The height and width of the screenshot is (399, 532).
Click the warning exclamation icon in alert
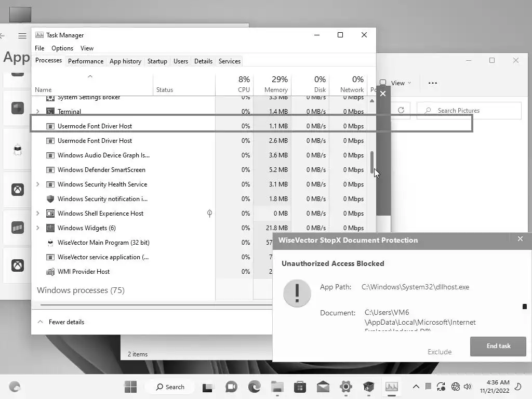297,293
